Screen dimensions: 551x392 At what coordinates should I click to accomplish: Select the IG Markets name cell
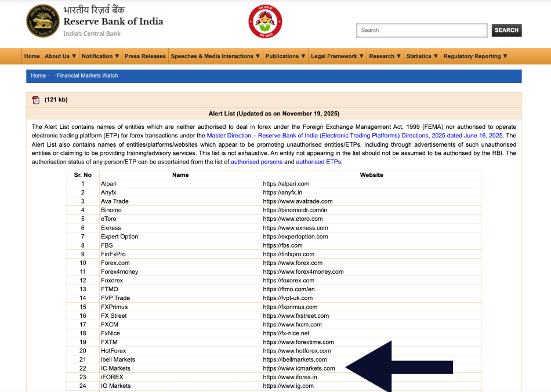tap(180, 386)
